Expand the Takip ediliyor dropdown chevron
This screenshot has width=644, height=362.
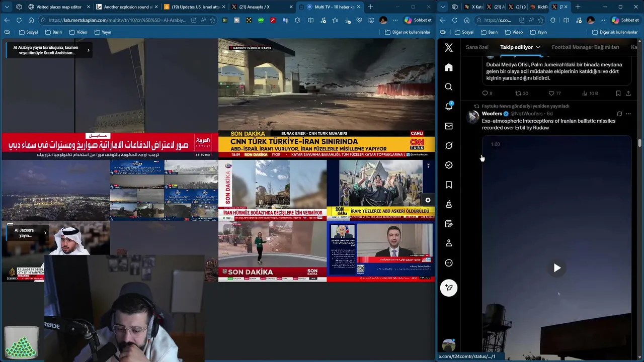(538, 47)
